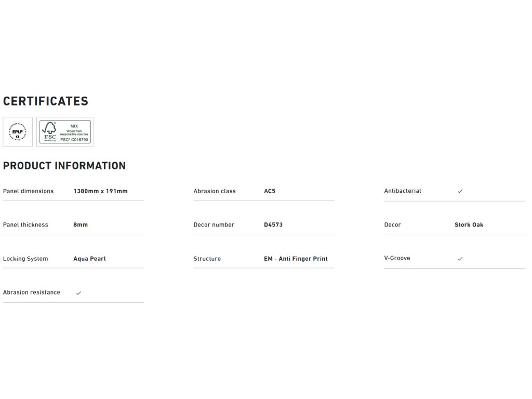Viewport: 532px width, 399px height.
Task: Select the AC5 abrasion class value
Action: point(270,191)
